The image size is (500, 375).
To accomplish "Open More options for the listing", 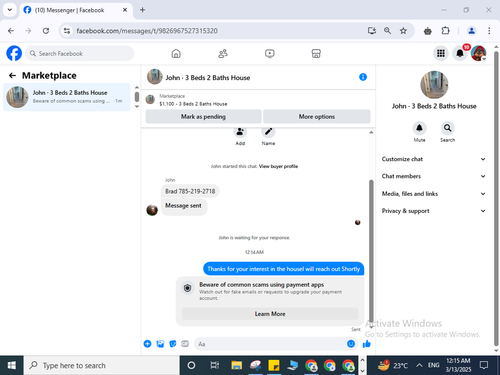I will [x=317, y=117].
